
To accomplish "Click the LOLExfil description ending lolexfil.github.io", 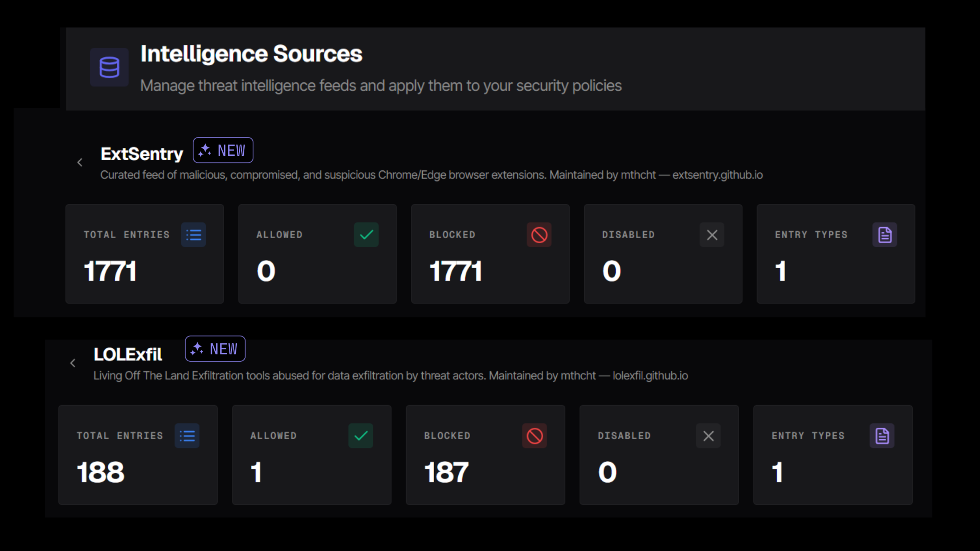I will coord(391,376).
